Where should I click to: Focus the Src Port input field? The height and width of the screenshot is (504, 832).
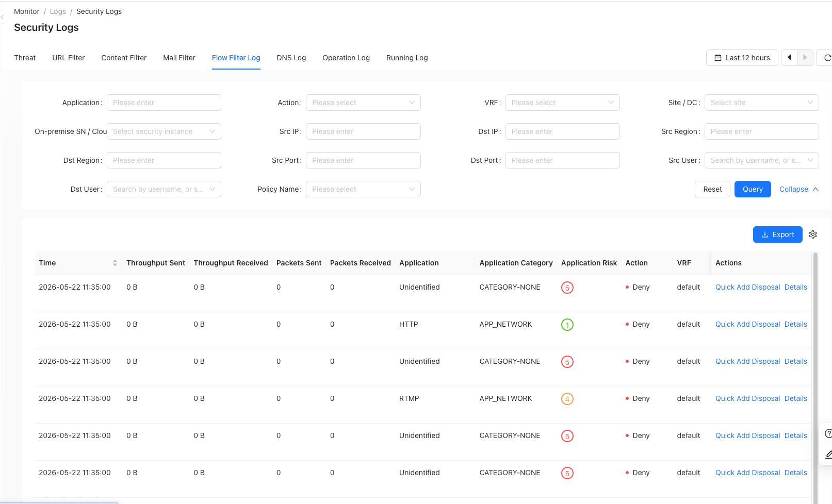coord(363,160)
